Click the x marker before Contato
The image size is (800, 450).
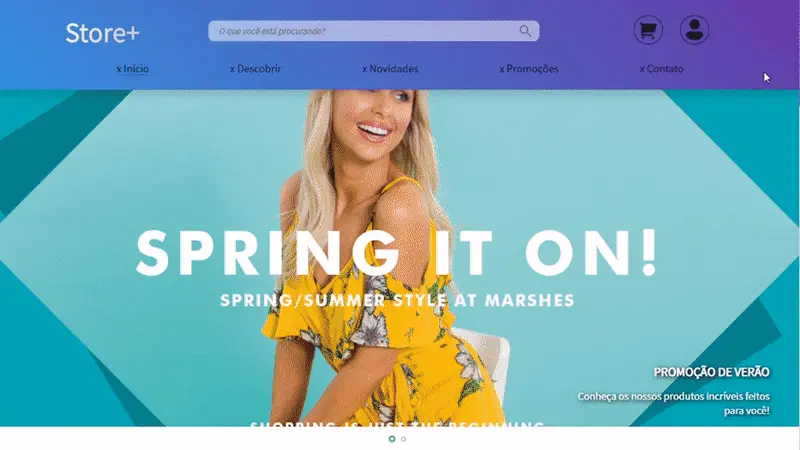point(642,69)
